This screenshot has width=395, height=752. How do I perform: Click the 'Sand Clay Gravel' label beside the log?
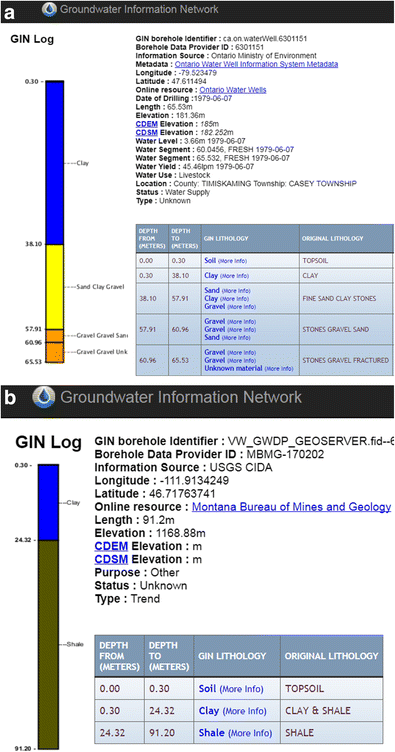(100, 287)
